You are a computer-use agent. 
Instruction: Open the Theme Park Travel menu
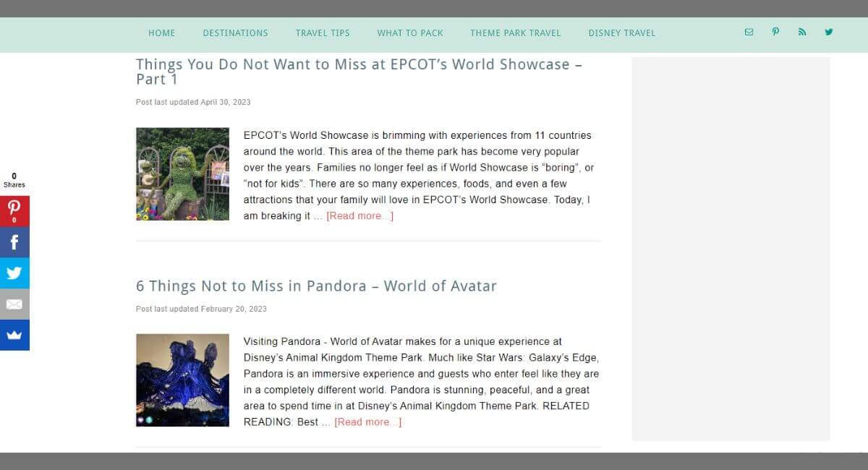tap(516, 33)
